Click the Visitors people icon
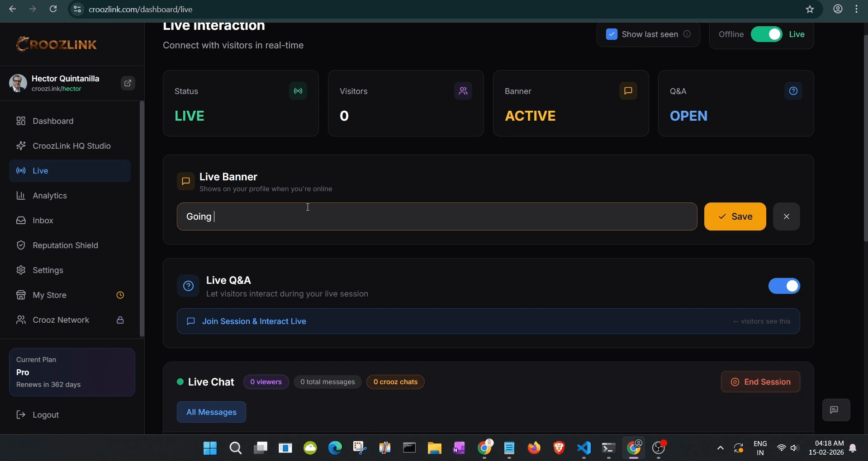Screen dimensions: 868x461 (463, 91)
